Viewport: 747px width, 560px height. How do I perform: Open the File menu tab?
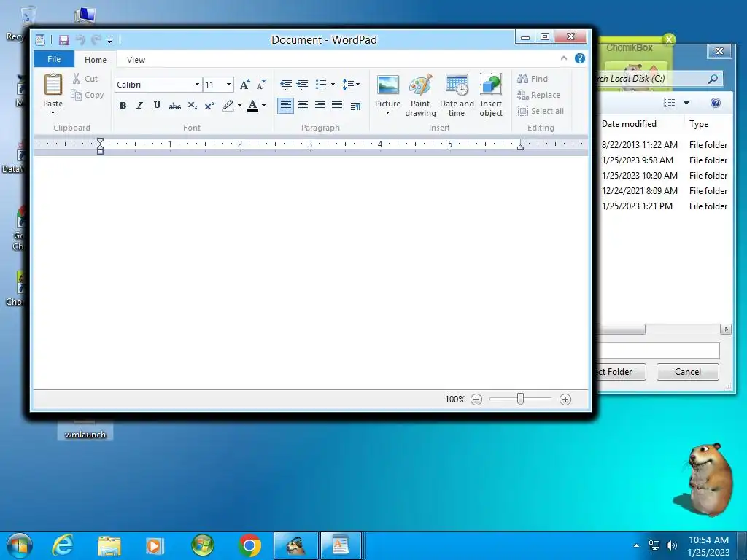point(54,59)
